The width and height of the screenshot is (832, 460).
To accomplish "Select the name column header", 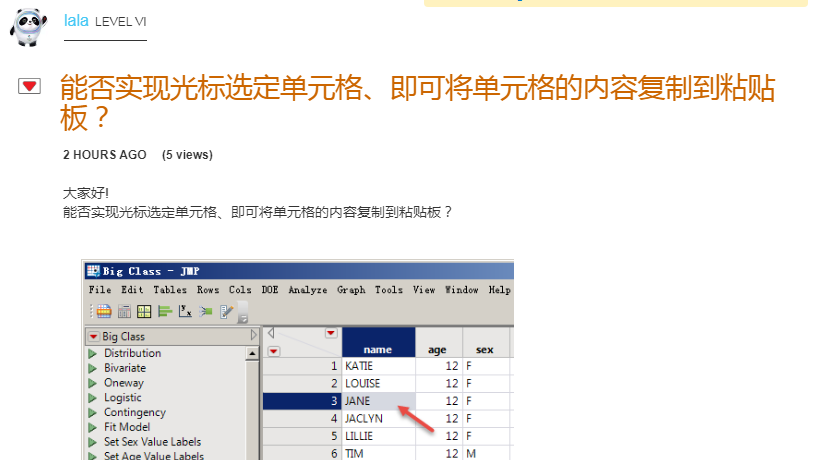I will [378, 342].
